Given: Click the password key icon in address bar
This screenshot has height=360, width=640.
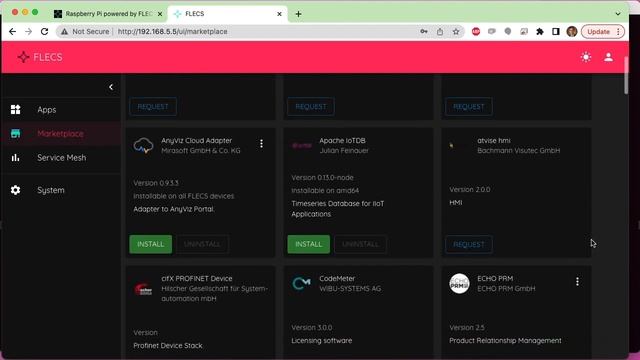Looking at the screenshot, I should 424,31.
